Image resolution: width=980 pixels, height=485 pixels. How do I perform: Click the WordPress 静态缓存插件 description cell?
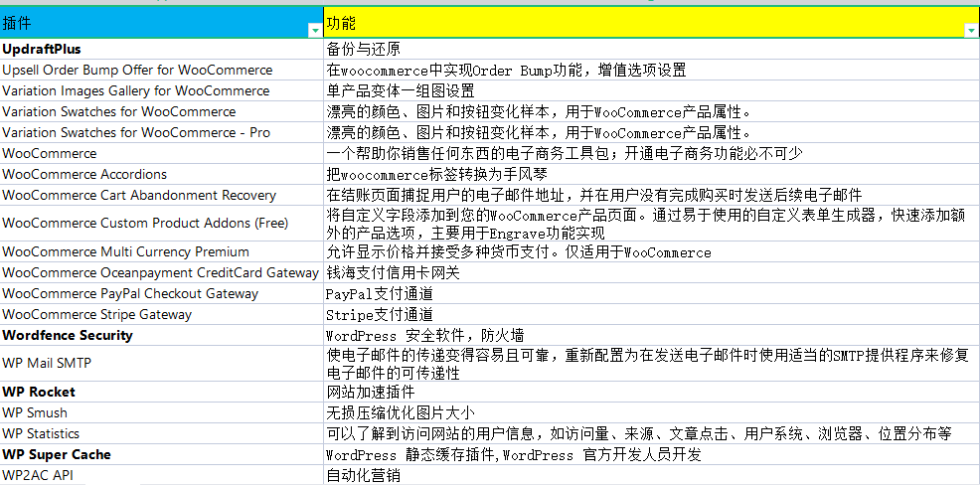click(652, 454)
